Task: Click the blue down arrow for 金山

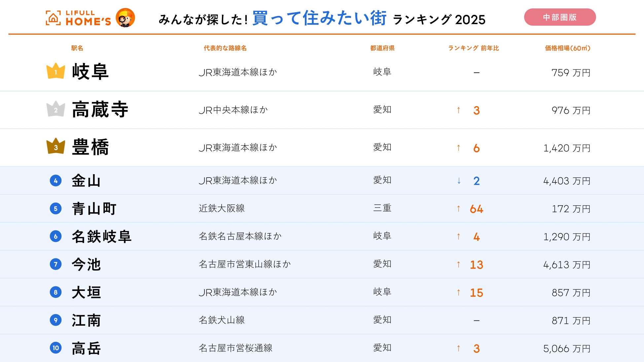Action: [459, 181]
